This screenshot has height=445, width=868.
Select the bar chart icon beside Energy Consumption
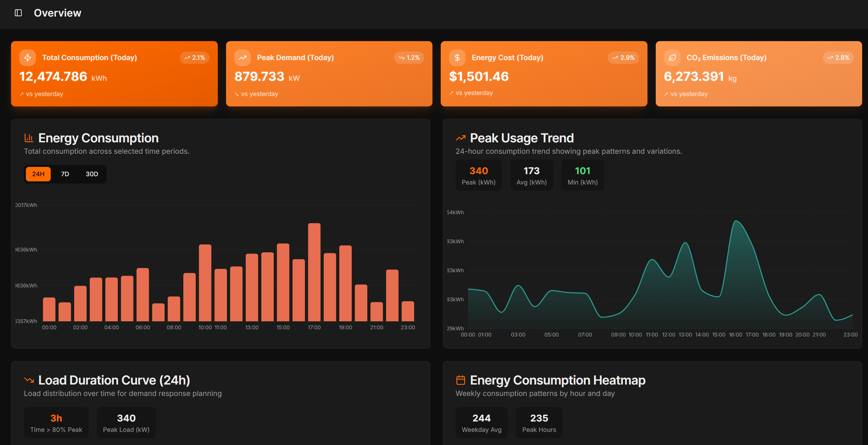pos(29,138)
